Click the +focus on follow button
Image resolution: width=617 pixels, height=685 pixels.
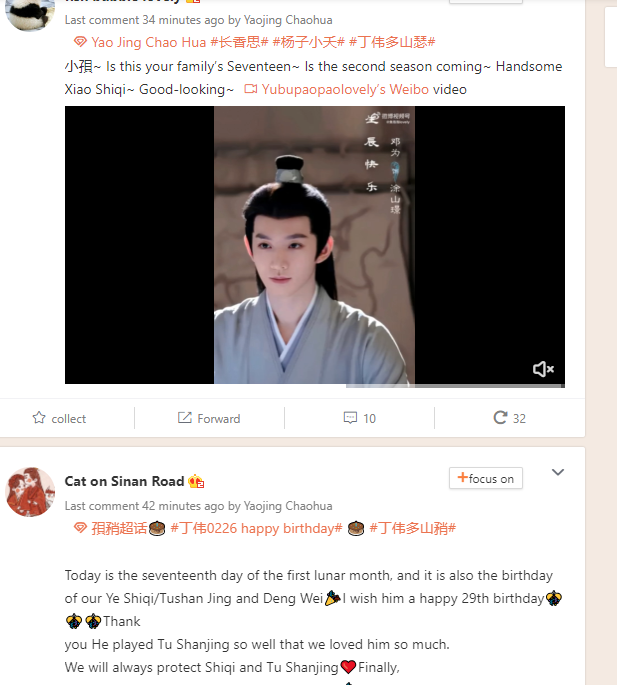(485, 478)
